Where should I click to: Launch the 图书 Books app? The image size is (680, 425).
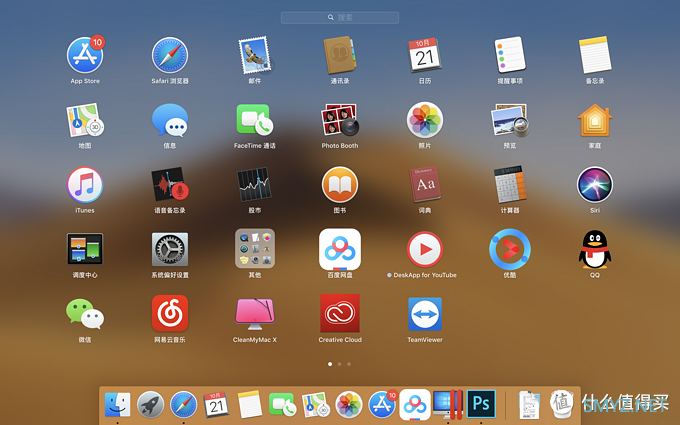point(340,185)
